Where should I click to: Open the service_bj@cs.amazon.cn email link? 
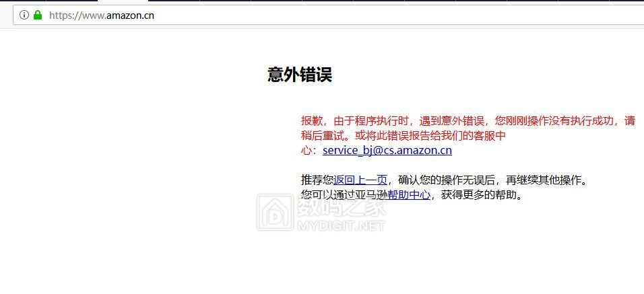(x=387, y=150)
